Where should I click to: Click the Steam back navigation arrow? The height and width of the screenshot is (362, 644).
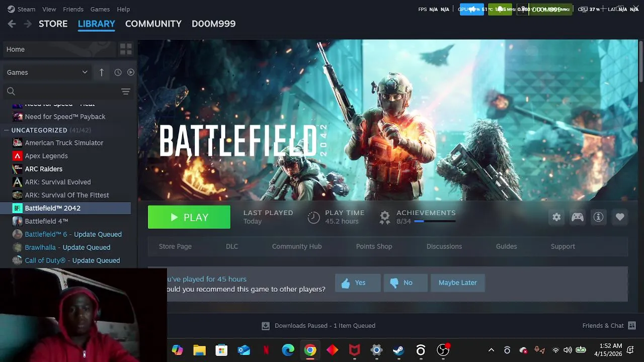coord(12,24)
